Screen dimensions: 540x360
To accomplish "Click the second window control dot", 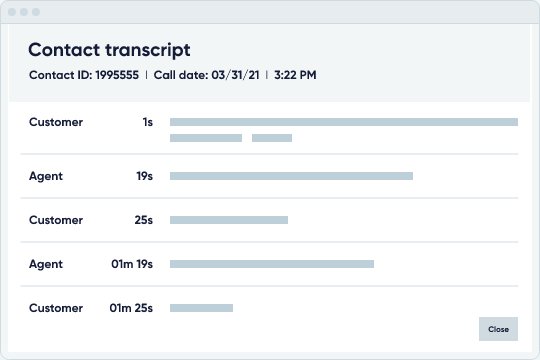I will (x=24, y=12).
